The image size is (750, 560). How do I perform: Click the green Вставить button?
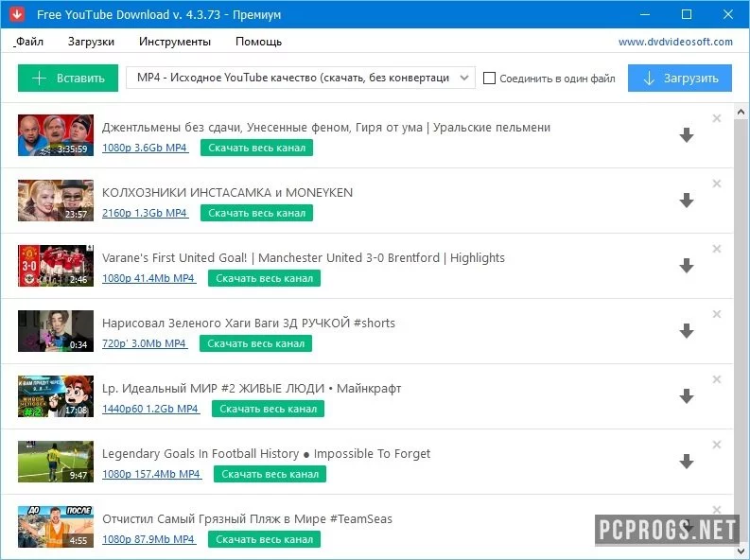pyautogui.click(x=68, y=78)
